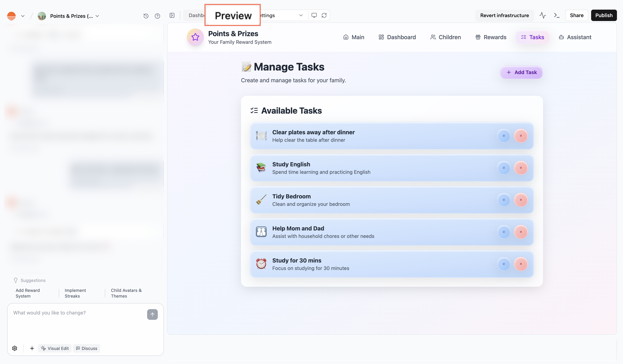Delete the Tidy Bedroom task

coord(521,200)
